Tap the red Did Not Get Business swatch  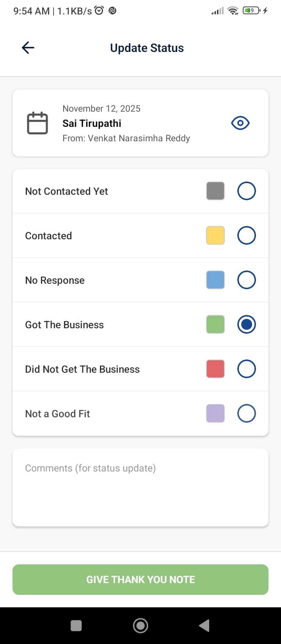click(215, 369)
